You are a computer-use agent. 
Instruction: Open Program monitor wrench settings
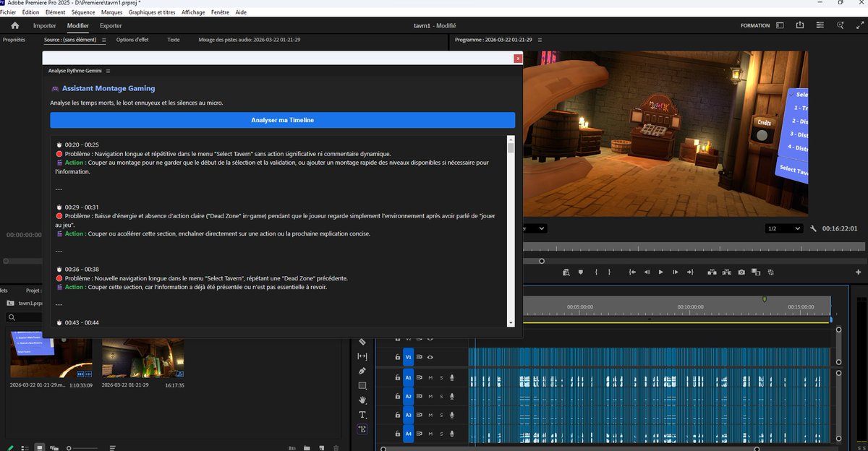(x=813, y=228)
